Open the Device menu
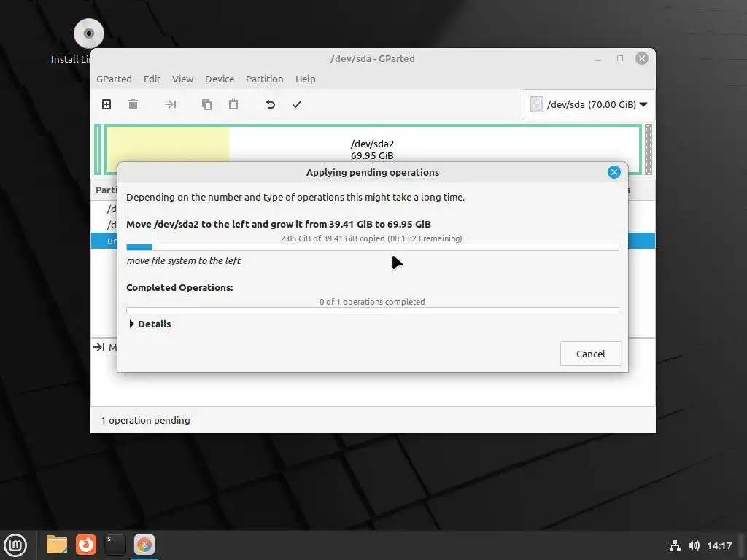The image size is (747, 560). click(220, 79)
